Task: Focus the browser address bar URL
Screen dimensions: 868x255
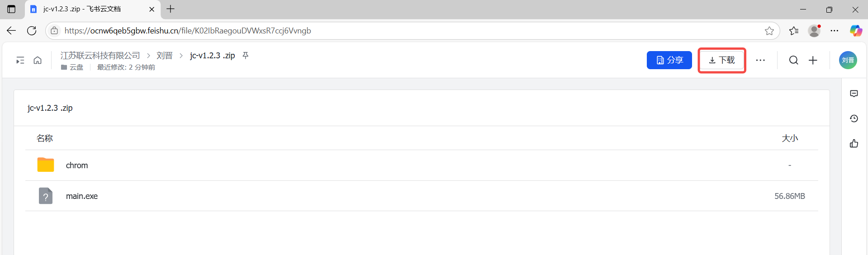Action: [x=188, y=31]
